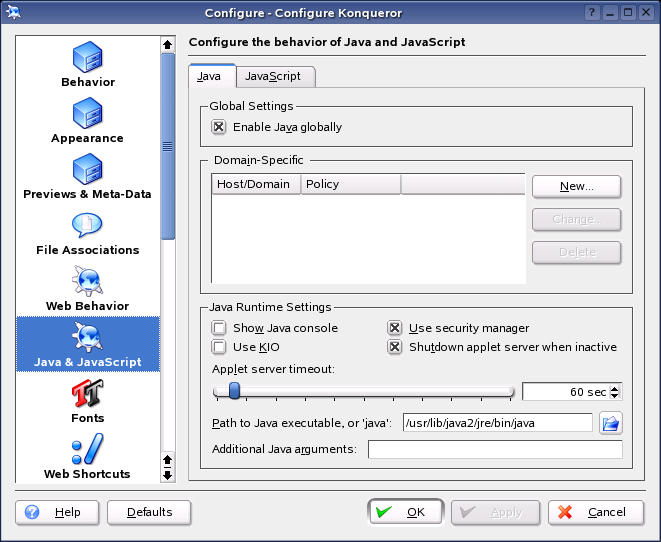Switch to the JavaScript tab
This screenshot has height=542, width=661.
click(x=275, y=76)
